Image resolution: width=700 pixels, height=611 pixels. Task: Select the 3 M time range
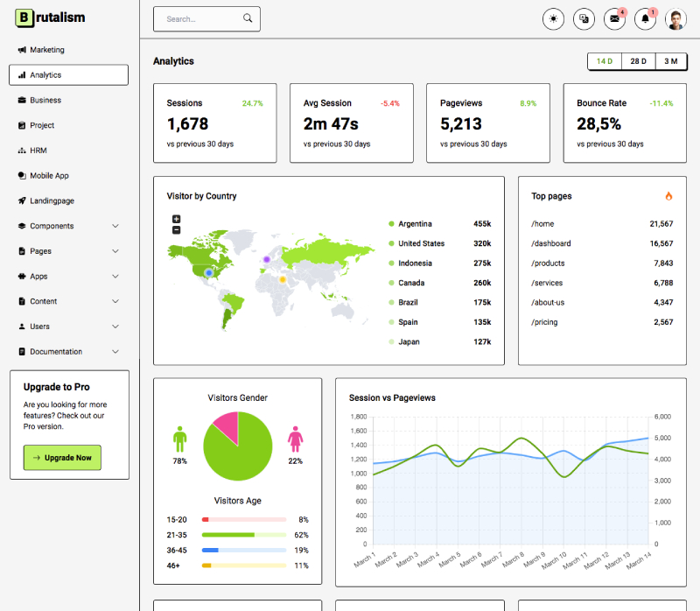point(671,62)
